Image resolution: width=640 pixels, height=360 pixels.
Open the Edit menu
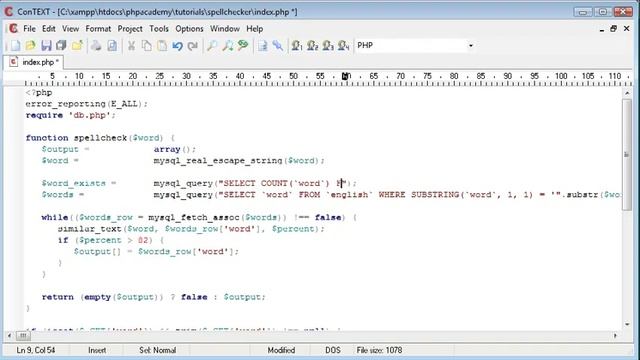point(49,29)
